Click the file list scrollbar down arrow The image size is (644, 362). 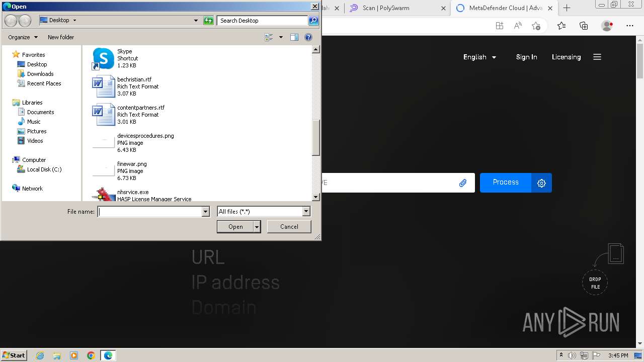click(316, 197)
